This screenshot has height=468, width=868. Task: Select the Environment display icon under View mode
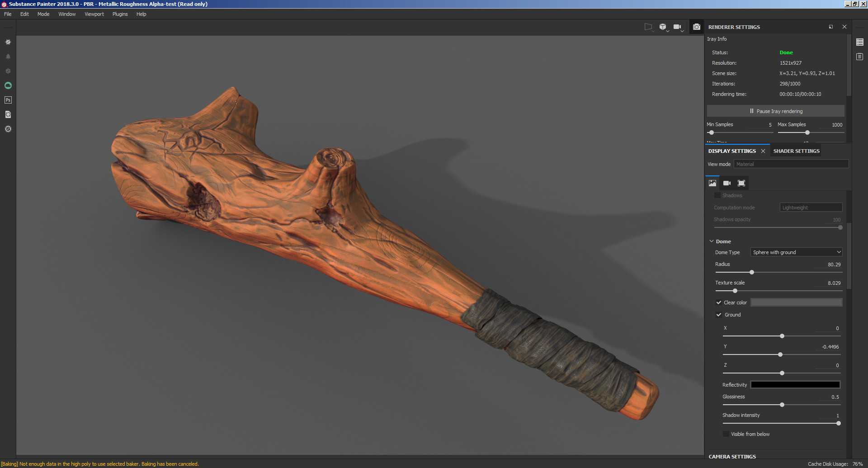coord(712,183)
